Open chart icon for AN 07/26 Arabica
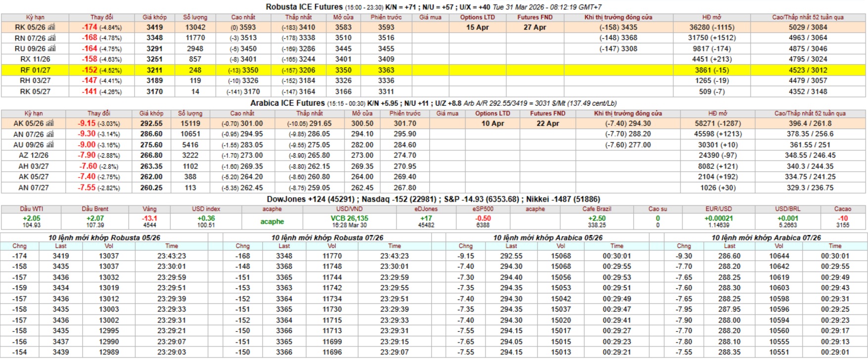 coord(49,134)
